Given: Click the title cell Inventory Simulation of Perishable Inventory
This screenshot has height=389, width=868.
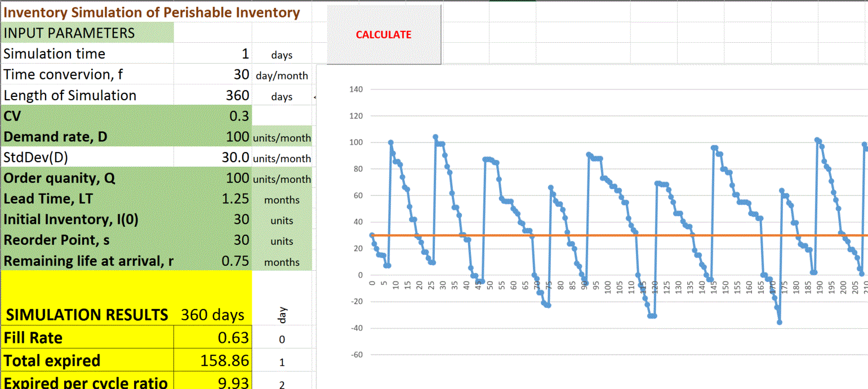Looking at the screenshot, I should (x=152, y=12).
